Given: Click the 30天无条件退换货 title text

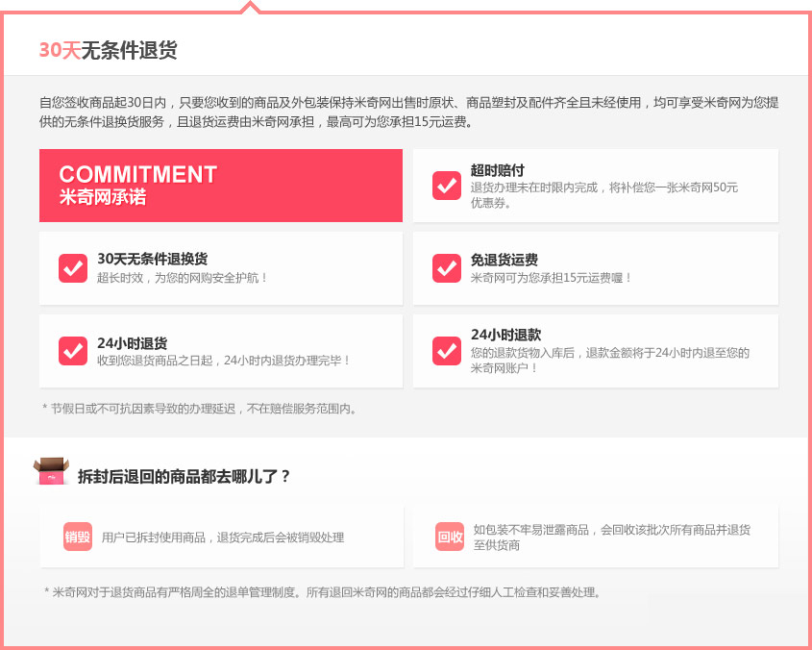Looking at the screenshot, I should pos(152,259).
